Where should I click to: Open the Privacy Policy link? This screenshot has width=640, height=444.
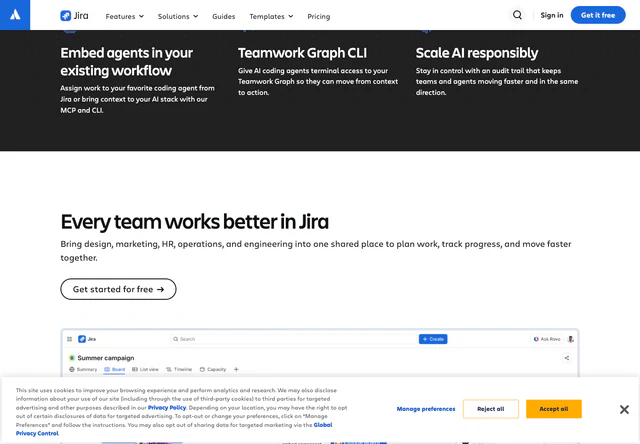167,408
